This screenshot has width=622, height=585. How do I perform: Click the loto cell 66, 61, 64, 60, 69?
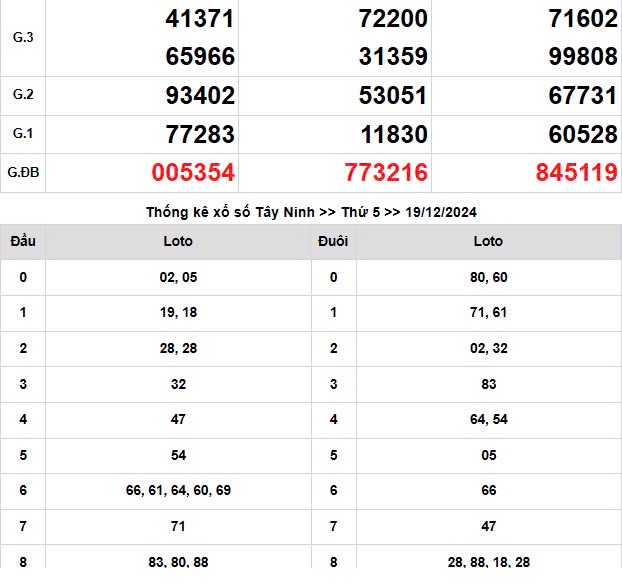178,491
